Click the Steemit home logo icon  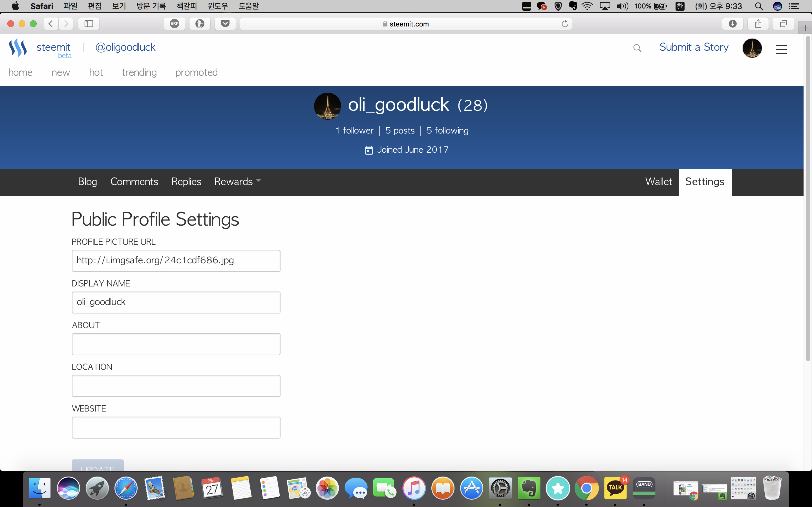[x=17, y=48]
